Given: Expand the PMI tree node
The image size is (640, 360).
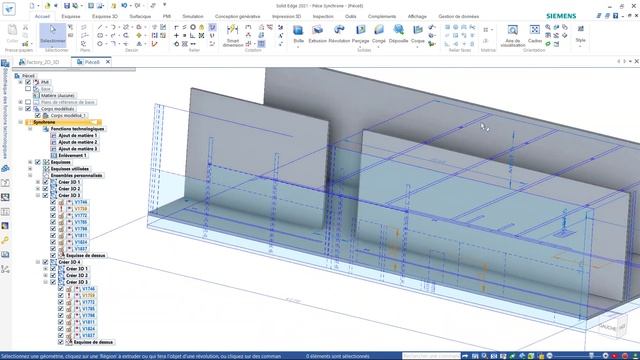Looking at the screenshot, I should point(20,82).
